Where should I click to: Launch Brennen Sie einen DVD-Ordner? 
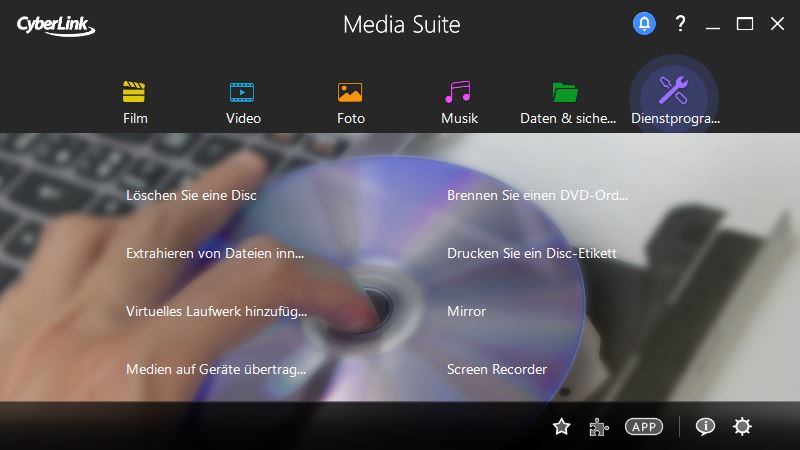(538, 195)
